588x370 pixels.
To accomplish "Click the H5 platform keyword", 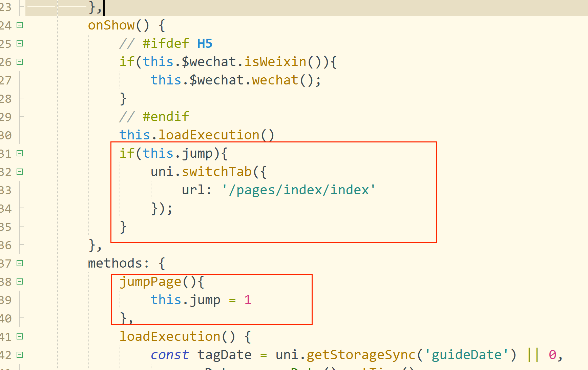I will (x=205, y=44).
